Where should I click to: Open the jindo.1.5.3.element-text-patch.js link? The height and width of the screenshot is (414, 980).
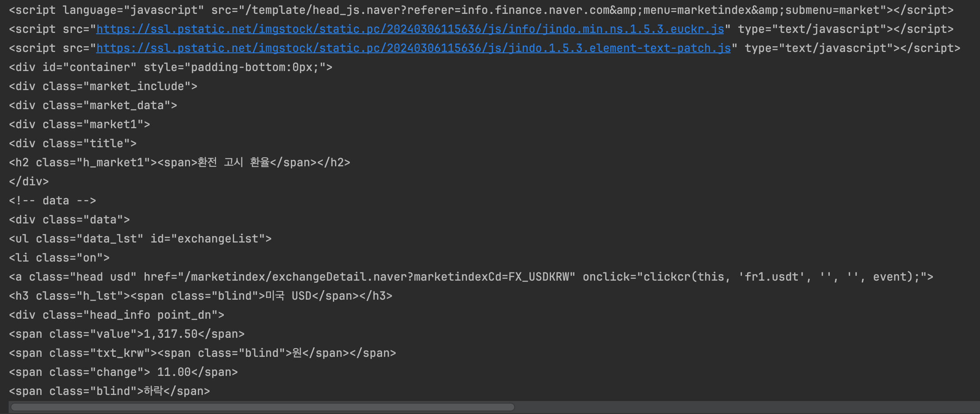413,48
